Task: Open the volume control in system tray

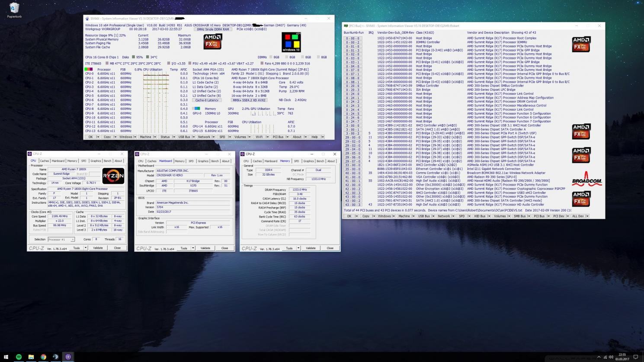Action: (611, 357)
